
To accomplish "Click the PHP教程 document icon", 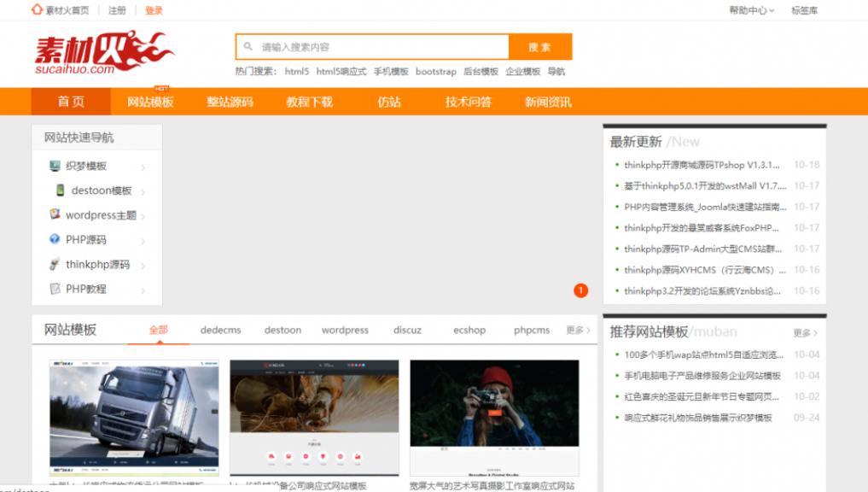I will (55, 290).
